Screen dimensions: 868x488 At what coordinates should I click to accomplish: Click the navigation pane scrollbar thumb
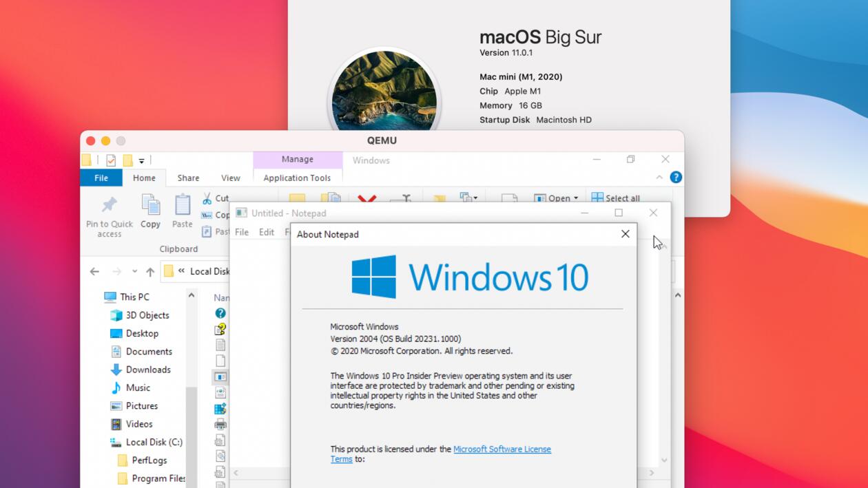[x=191, y=437]
